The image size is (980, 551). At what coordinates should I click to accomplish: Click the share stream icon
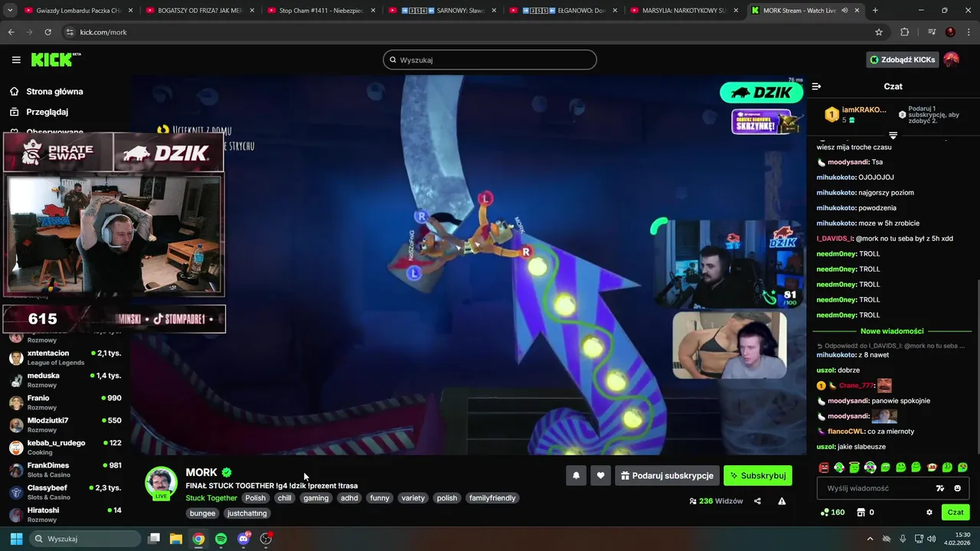click(x=757, y=501)
